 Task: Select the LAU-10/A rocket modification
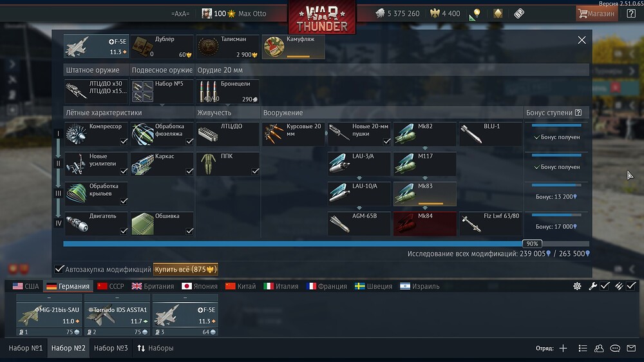359,193
